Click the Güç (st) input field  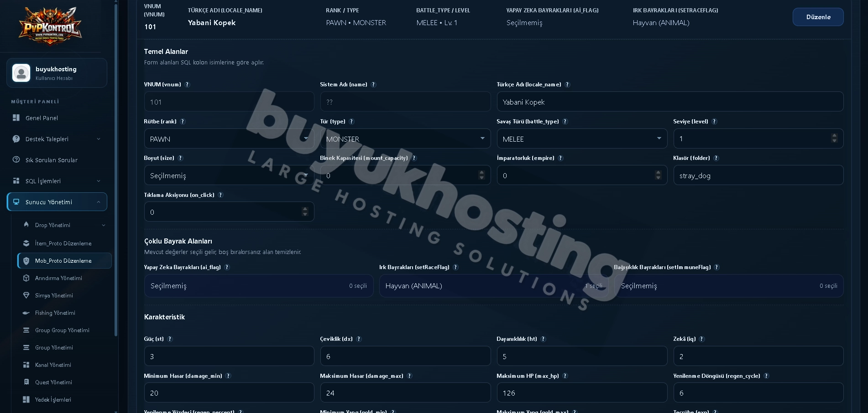(x=229, y=356)
